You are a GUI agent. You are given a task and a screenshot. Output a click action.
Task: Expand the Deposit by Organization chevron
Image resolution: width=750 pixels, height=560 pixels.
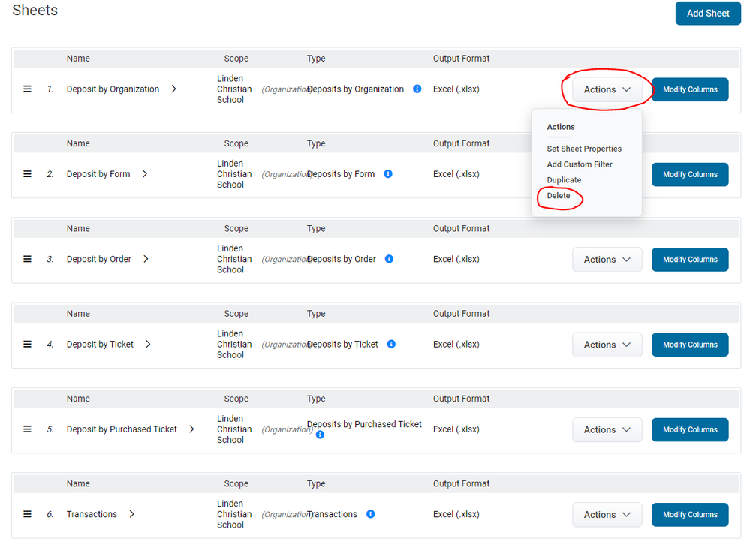173,89
